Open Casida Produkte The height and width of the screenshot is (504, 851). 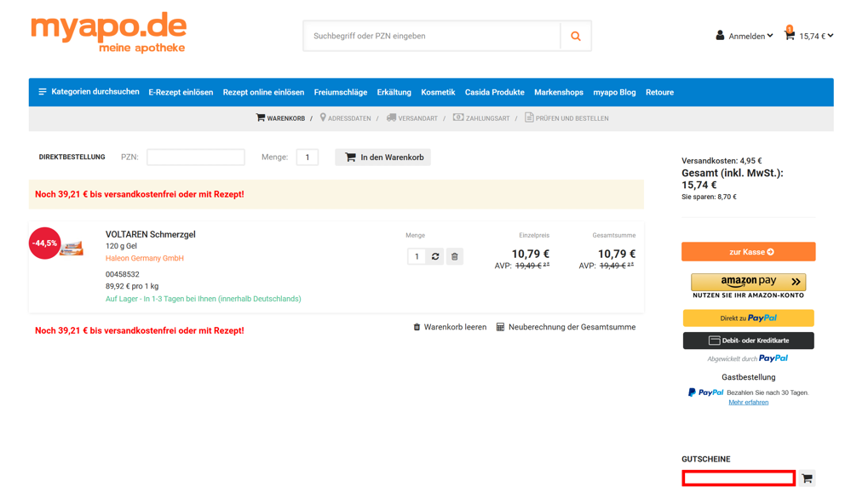pyautogui.click(x=494, y=92)
